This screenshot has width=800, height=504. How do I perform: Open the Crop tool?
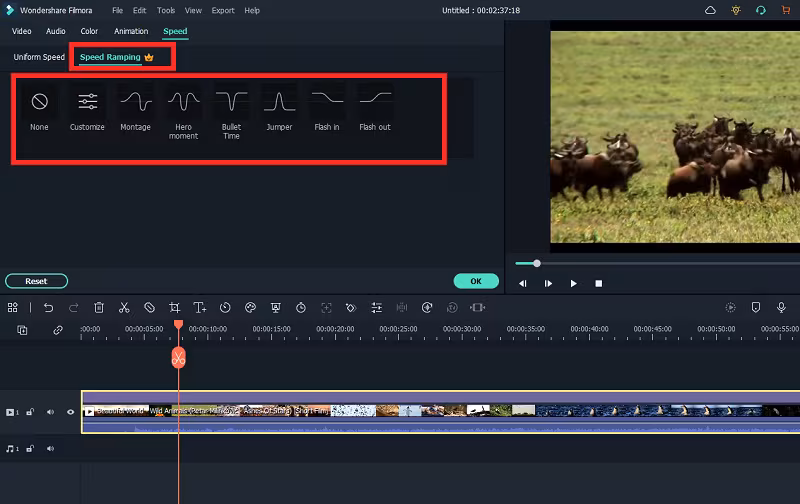pyautogui.click(x=174, y=308)
